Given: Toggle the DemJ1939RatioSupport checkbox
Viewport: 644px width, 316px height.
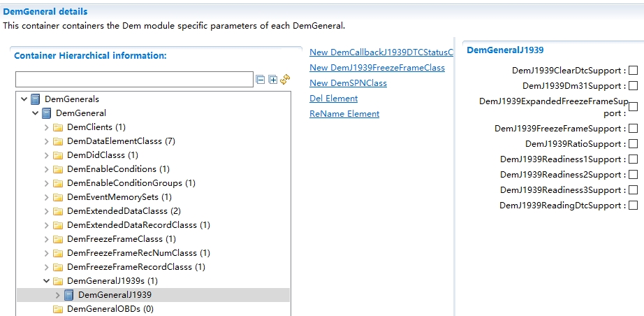Looking at the screenshot, I should pos(633,144).
